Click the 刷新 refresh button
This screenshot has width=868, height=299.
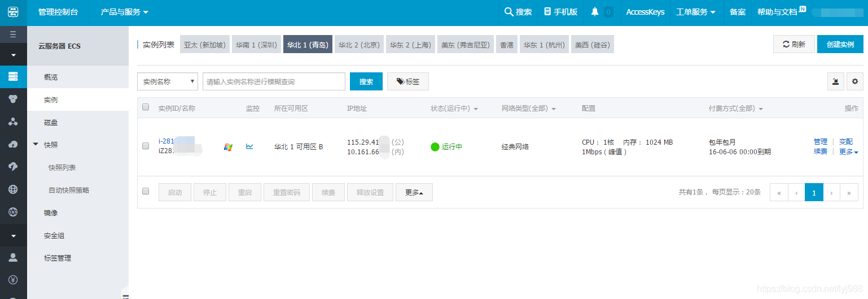[x=794, y=44]
